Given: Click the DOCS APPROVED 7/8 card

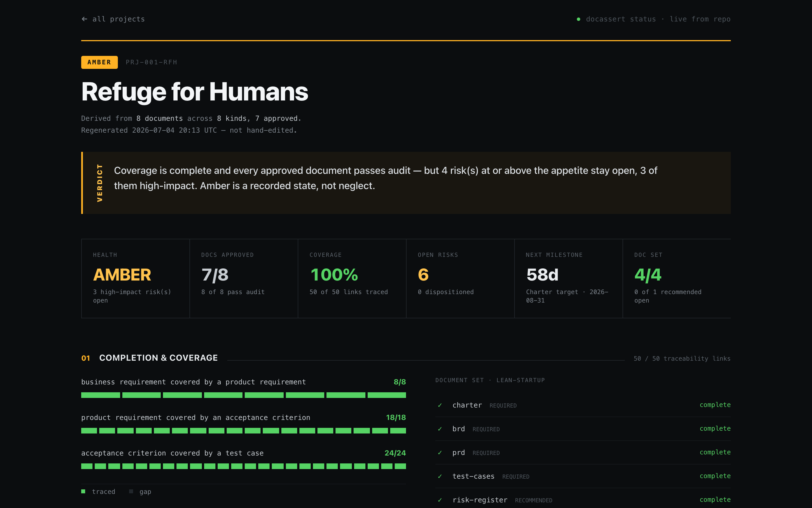Looking at the screenshot, I should click(244, 279).
